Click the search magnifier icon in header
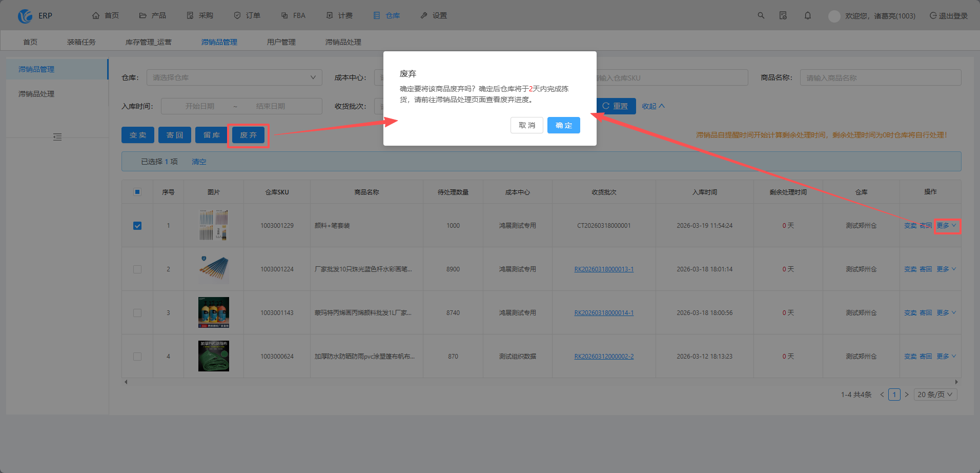Screen dimensions: 980x473 (x=761, y=15)
